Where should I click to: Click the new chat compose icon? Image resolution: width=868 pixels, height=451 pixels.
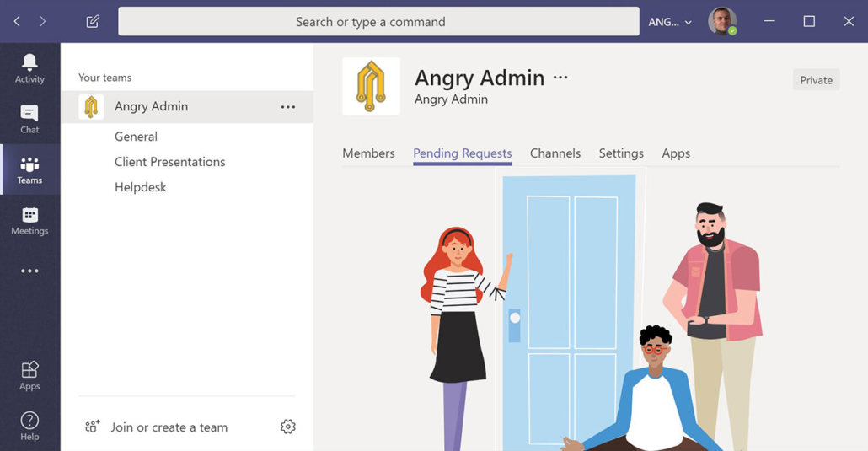click(x=93, y=22)
